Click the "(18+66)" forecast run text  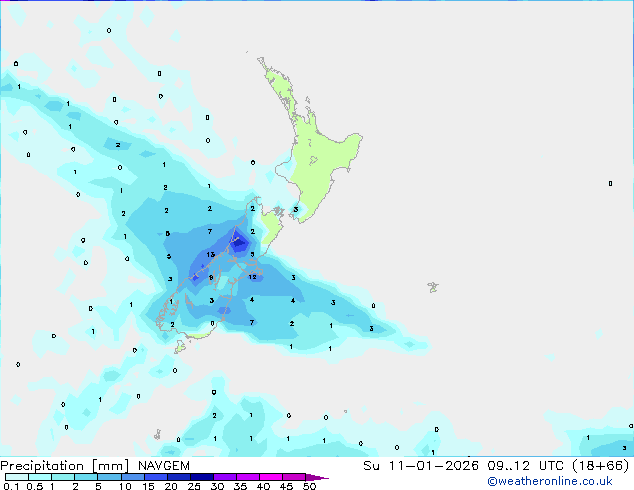601,466
